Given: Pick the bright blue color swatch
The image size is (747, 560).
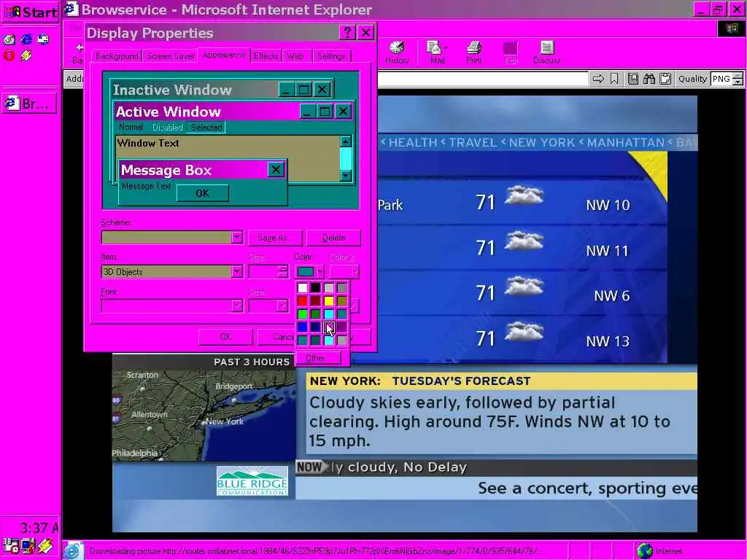Looking at the screenshot, I should pyautogui.click(x=303, y=327).
